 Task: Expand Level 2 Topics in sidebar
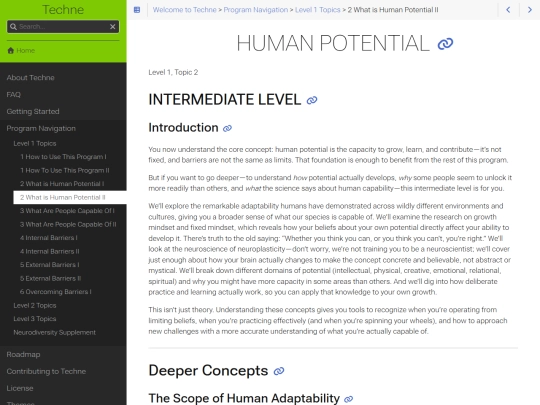(x=35, y=305)
